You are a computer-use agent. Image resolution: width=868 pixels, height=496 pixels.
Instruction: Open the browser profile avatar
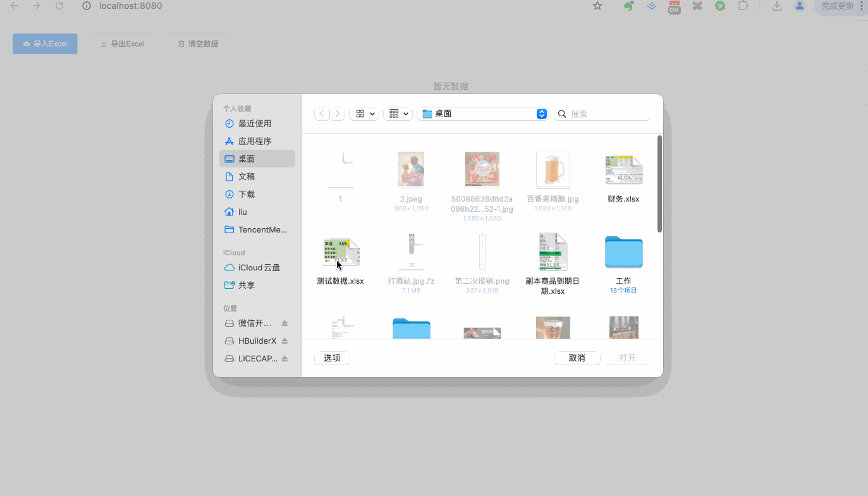click(800, 6)
